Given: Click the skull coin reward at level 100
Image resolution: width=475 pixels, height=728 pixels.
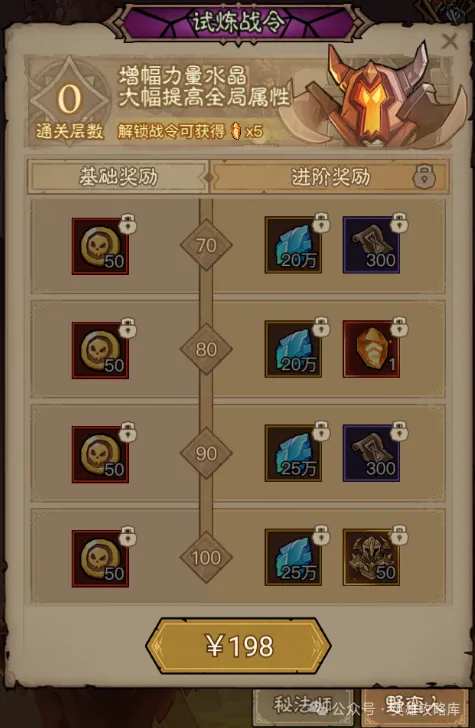Looking at the screenshot, I should coord(100,559).
